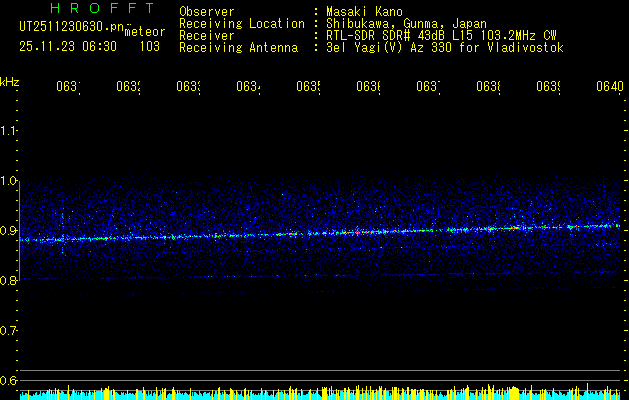Viewport: 629px width, 400px height.
Task: Click the Observer label
Action: tap(207, 11)
